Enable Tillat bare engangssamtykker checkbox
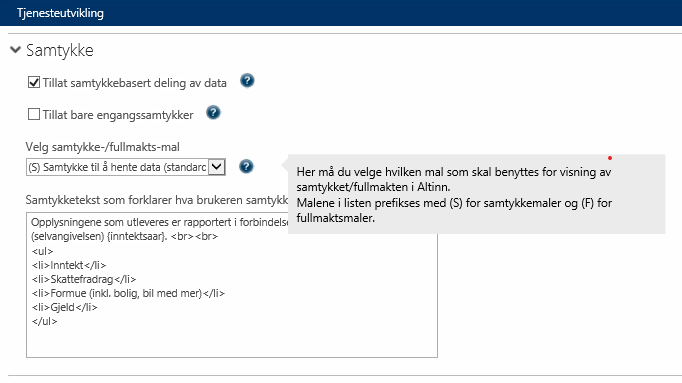This screenshot has height=383, width=682. (x=33, y=114)
